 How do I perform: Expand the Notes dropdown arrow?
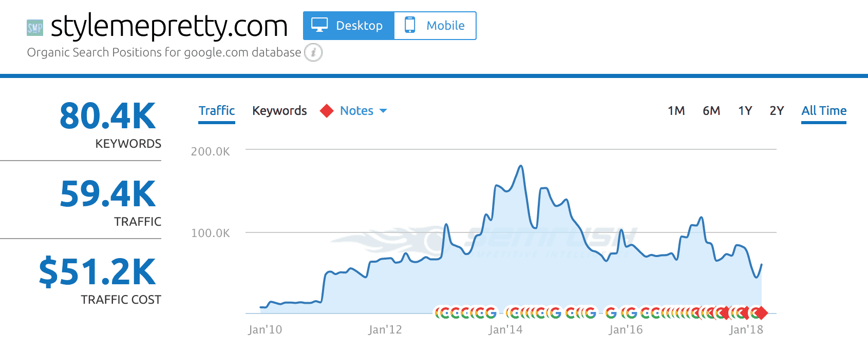coord(383,111)
